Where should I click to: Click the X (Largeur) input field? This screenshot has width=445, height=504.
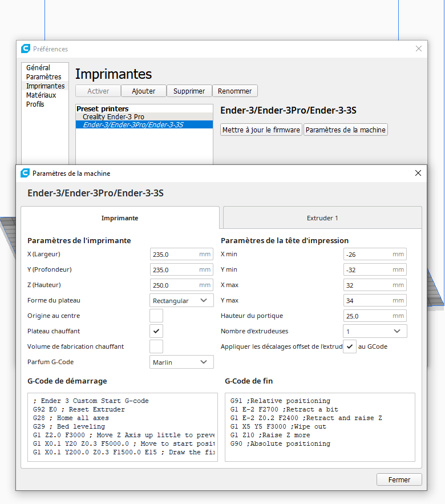click(181, 254)
